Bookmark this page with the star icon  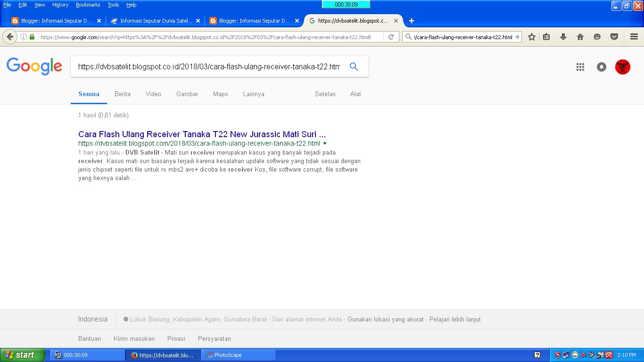(x=532, y=37)
